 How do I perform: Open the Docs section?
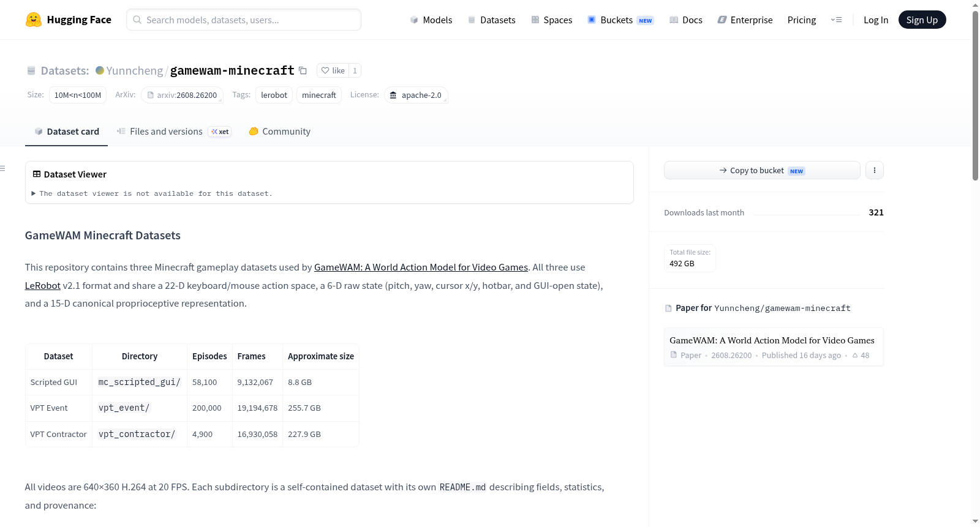click(x=686, y=20)
